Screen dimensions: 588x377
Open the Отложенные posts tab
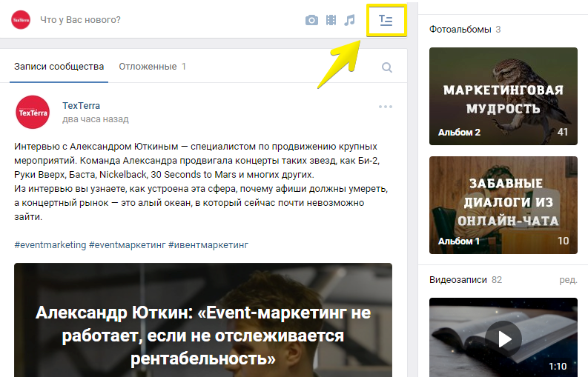coord(152,67)
